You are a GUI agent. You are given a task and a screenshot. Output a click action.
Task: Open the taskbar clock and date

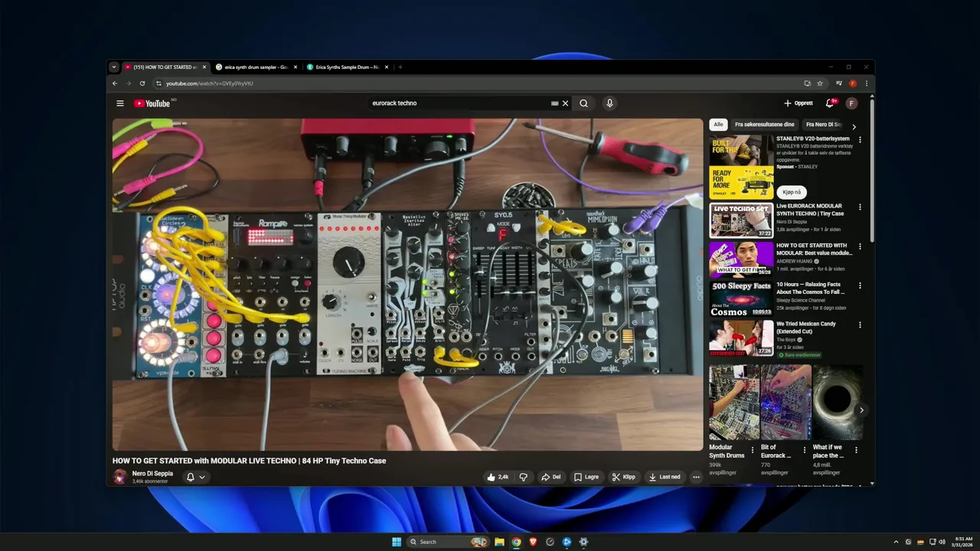coord(962,542)
